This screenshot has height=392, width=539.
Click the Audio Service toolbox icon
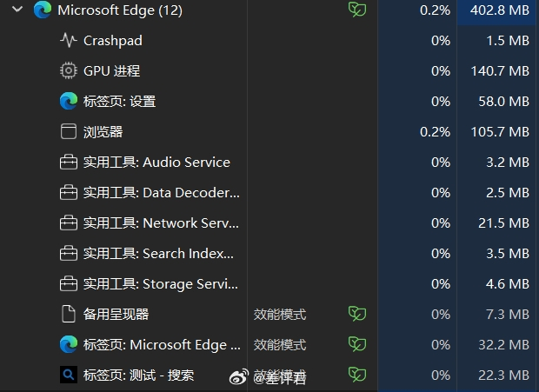click(69, 162)
